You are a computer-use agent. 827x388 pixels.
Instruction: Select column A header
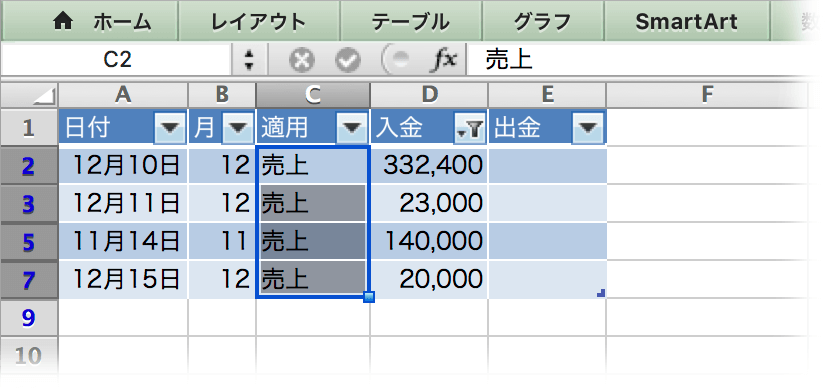(x=123, y=95)
